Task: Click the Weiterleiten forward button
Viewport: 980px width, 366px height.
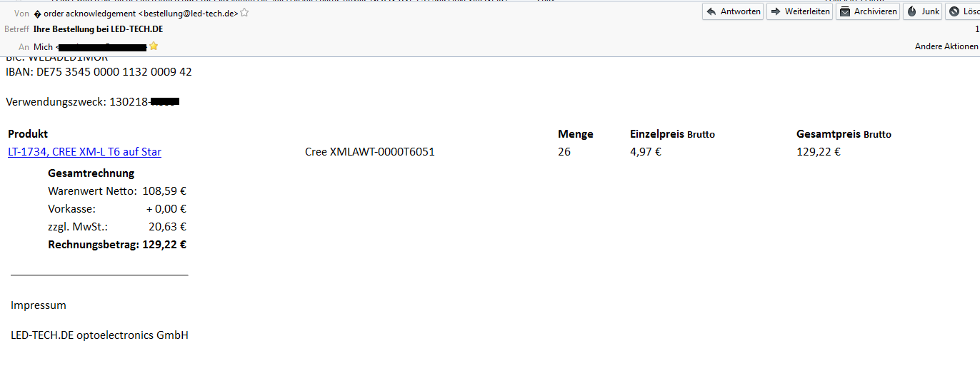Action: 799,11
